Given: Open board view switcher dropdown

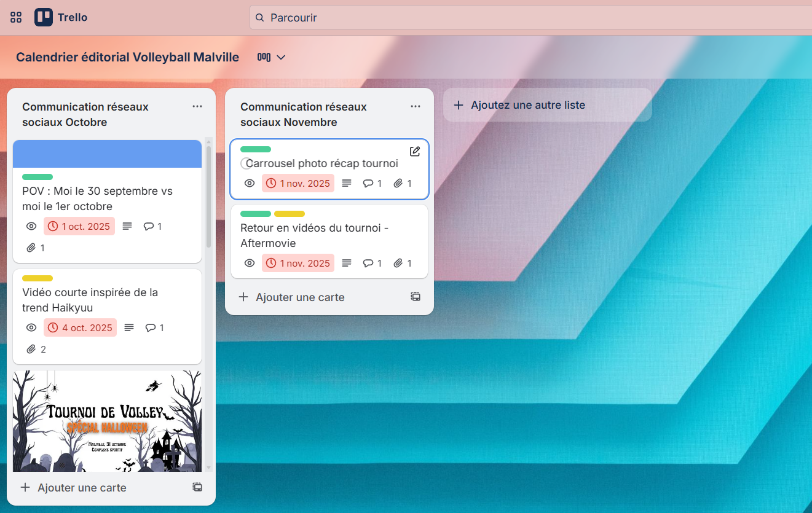Looking at the screenshot, I should [x=272, y=57].
